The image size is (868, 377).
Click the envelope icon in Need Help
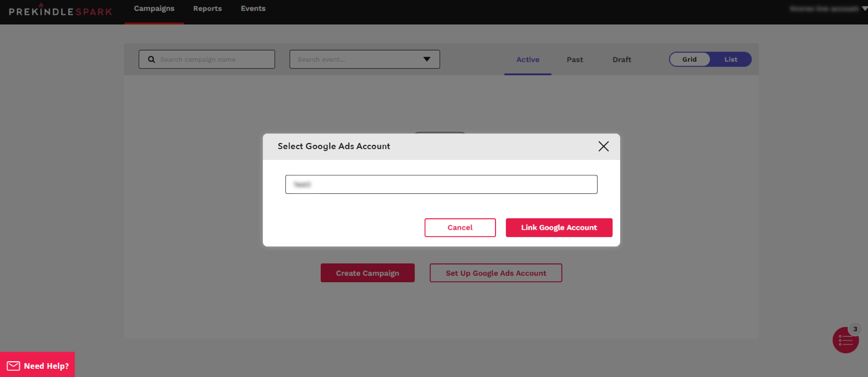pos(14,366)
